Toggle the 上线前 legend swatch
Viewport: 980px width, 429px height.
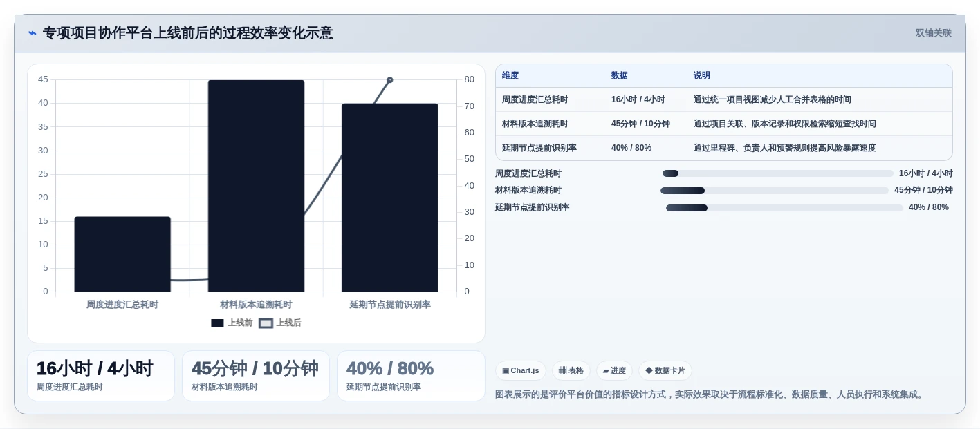click(x=218, y=323)
